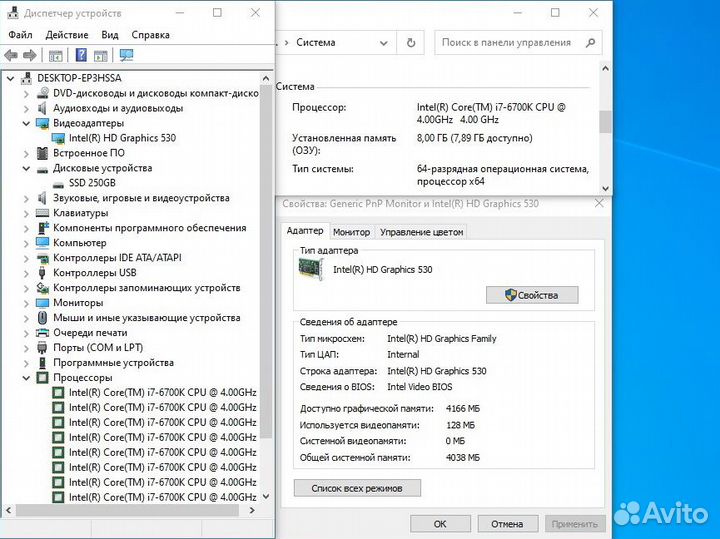Click the Мыши mouse icon

coord(42,318)
